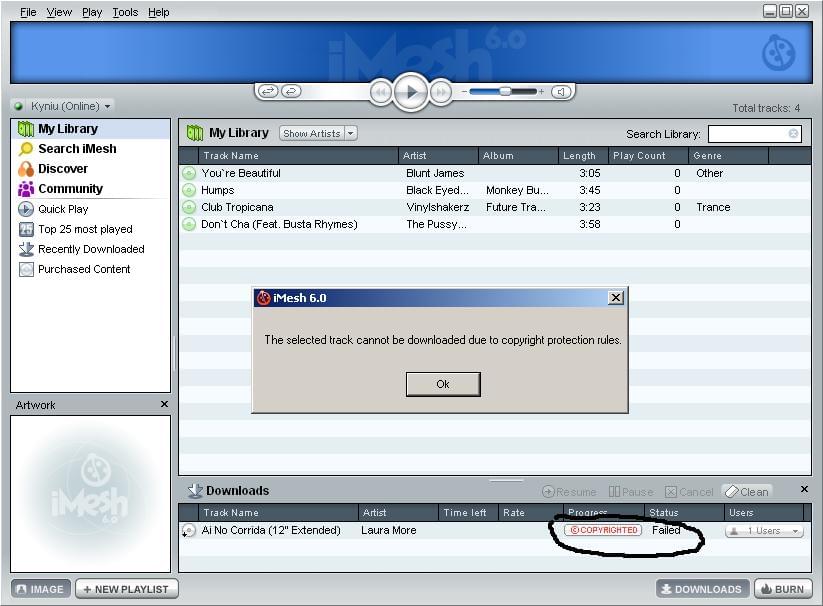
Task: Click the IMAGE button
Action: 41,589
